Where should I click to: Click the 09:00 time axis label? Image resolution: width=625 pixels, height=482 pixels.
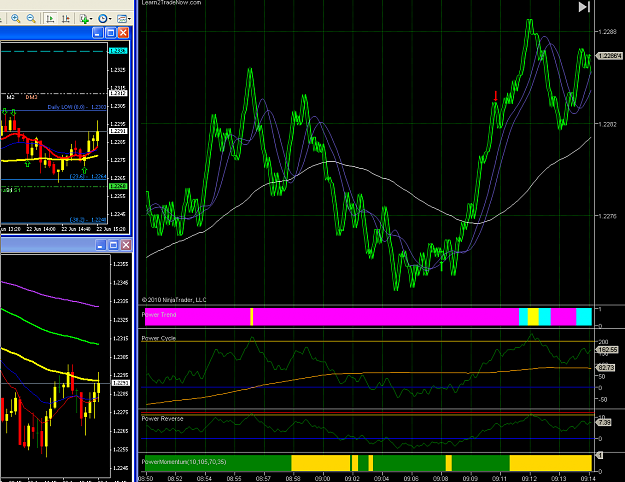(322, 478)
